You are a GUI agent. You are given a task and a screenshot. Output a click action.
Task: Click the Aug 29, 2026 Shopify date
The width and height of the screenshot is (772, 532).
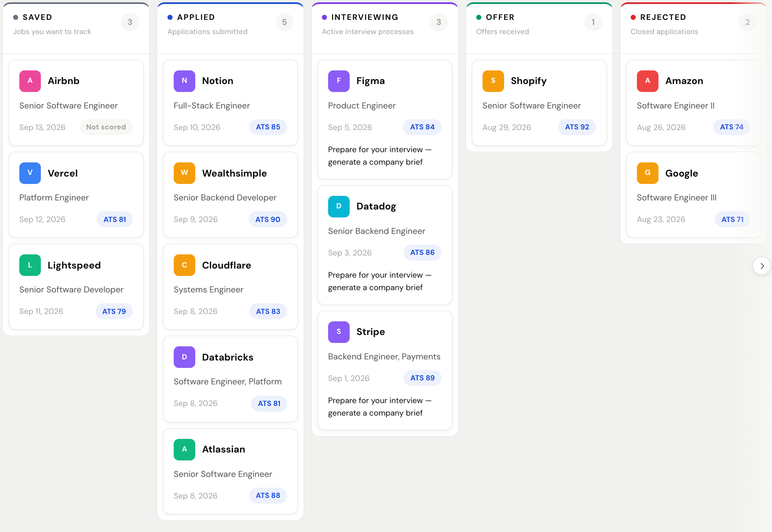[x=506, y=127]
